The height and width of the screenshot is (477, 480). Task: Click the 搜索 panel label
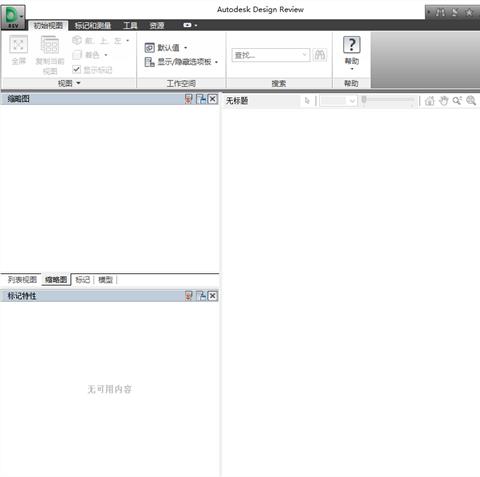pos(279,83)
